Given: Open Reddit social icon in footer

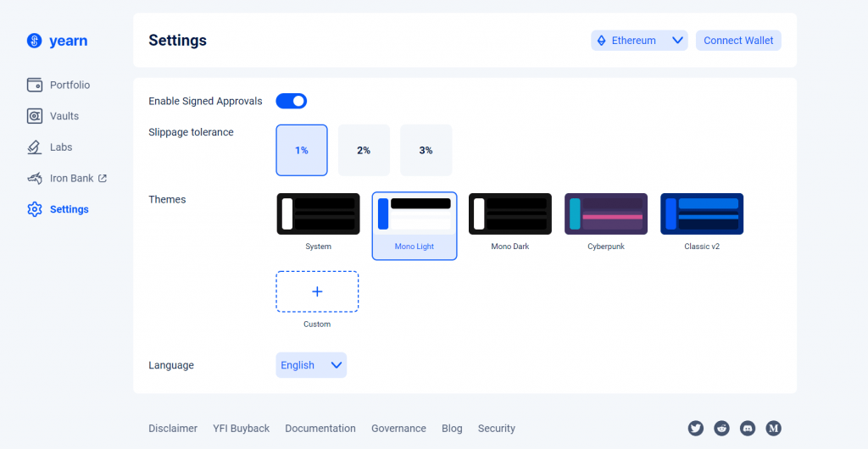Looking at the screenshot, I should point(721,428).
